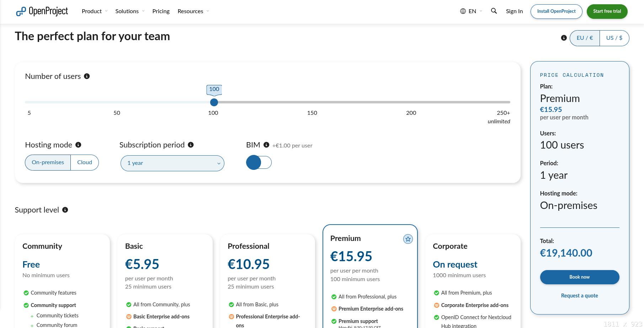The height and width of the screenshot is (328, 644).
Task: Click Corporate Enterprise add-ons diamond icon
Action: pyautogui.click(x=437, y=305)
